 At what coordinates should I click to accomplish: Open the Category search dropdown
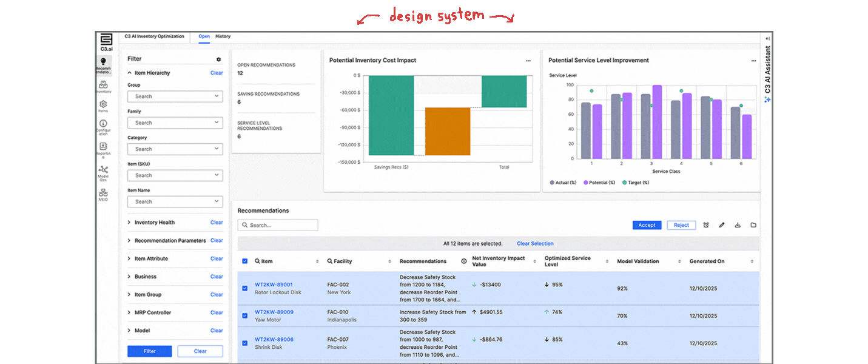pyautogui.click(x=175, y=149)
